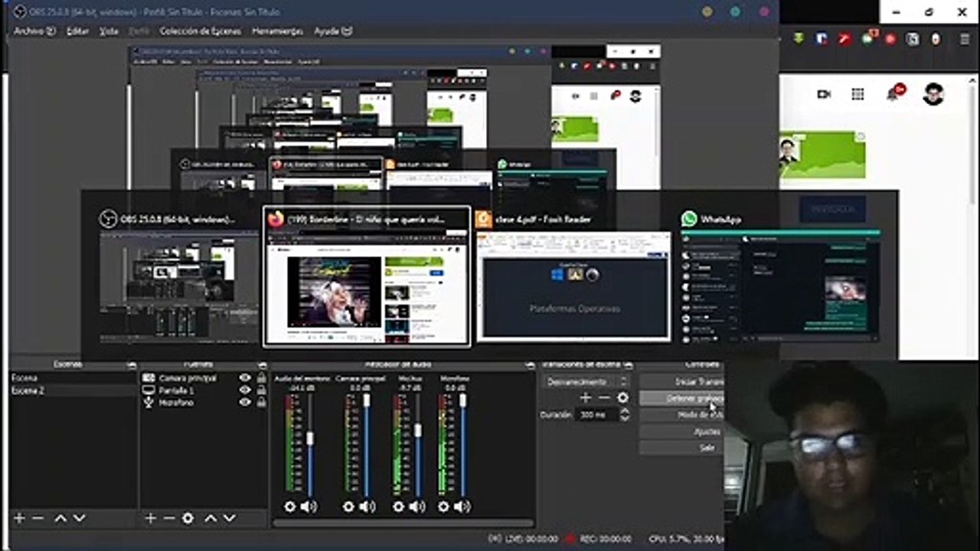Switch to the WhatsApp window thumbnail

tap(780, 278)
